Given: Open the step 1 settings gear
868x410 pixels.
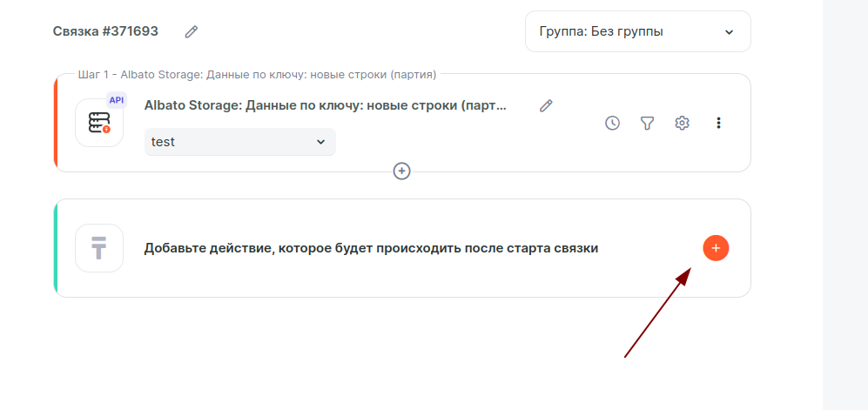Looking at the screenshot, I should pos(683,123).
